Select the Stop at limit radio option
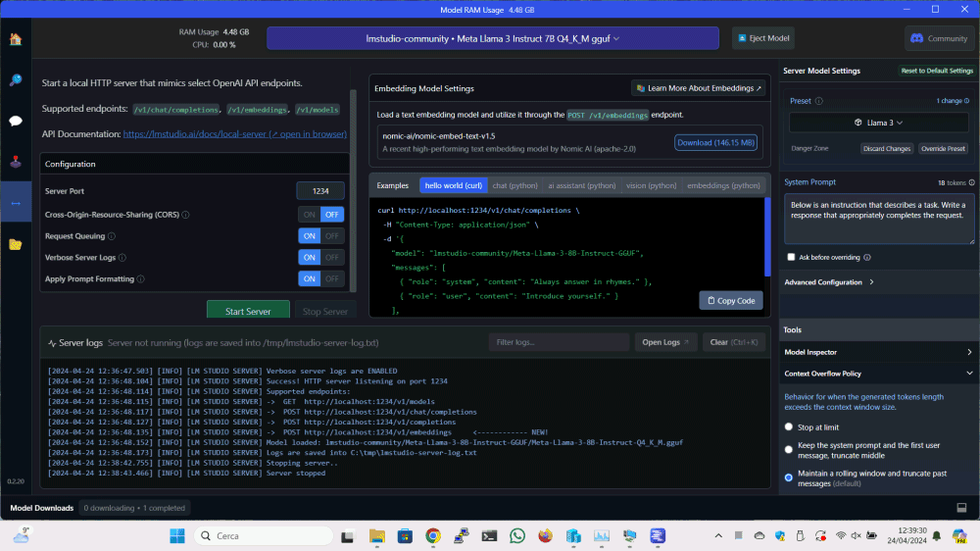 tap(789, 427)
